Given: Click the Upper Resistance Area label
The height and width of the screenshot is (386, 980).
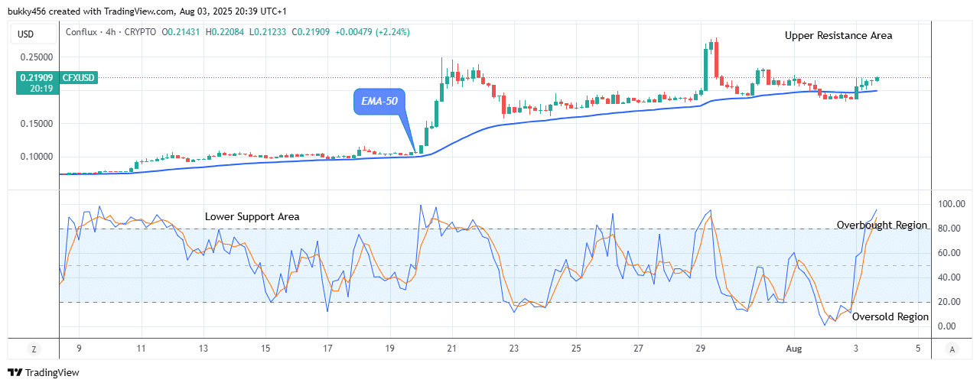Looking at the screenshot, I should [x=838, y=35].
